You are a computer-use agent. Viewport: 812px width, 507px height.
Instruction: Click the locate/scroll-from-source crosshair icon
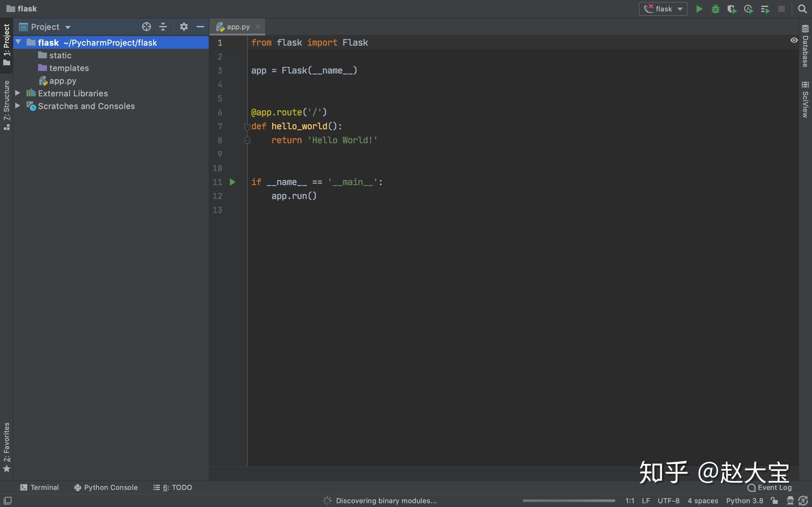pos(146,27)
